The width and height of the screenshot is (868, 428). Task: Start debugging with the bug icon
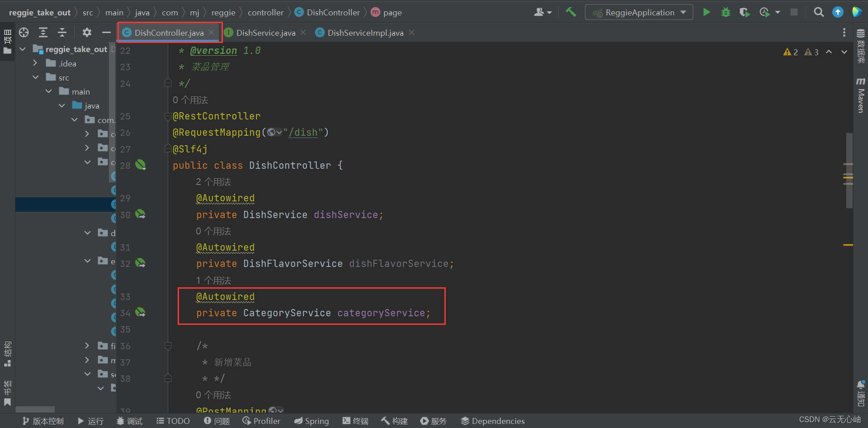pos(726,12)
